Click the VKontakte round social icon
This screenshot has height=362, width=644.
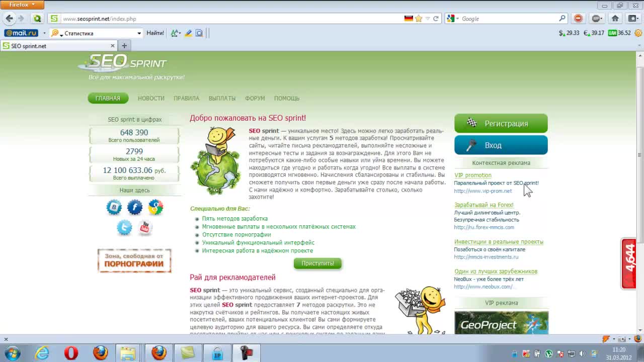tap(114, 207)
